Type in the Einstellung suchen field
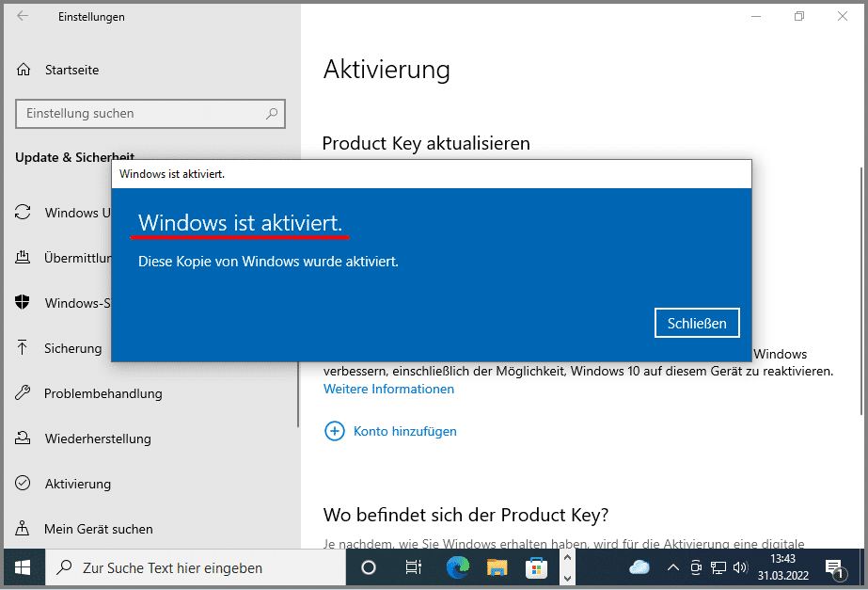The width and height of the screenshot is (868, 590). click(x=141, y=114)
